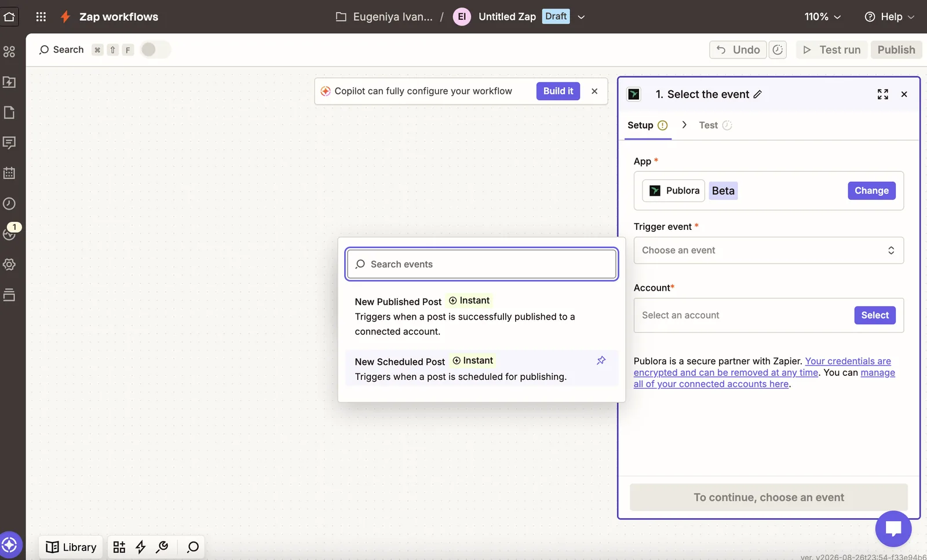This screenshot has width=927, height=560.
Task: Open the chat support bubble
Action: pyautogui.click(x=893, y=528)
